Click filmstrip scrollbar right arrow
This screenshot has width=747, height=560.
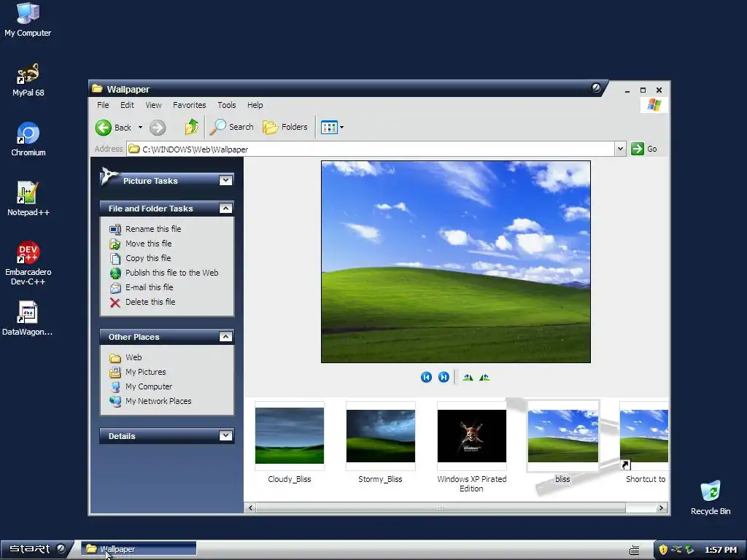click(661, 508)
